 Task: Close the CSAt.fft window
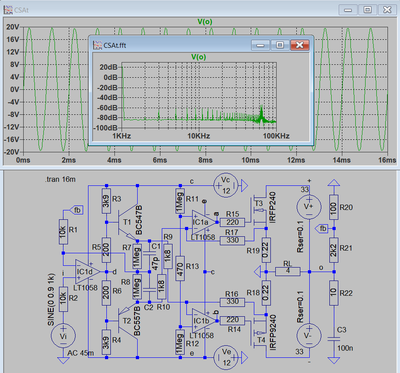click(x=299, y=45)
